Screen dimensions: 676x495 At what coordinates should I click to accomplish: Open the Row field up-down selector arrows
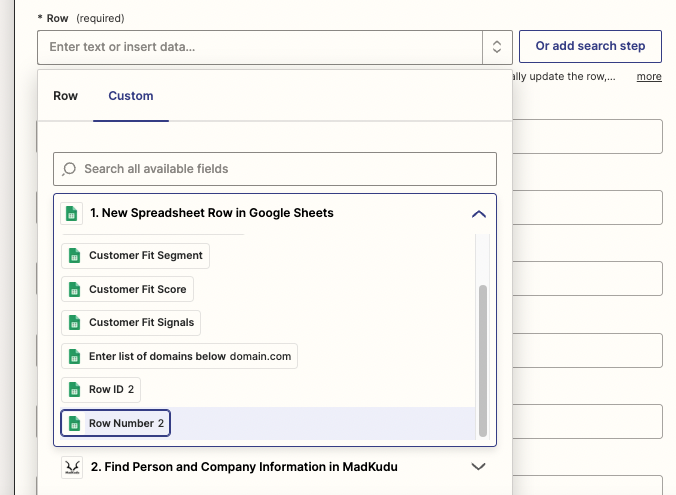[x=497, y=47]
